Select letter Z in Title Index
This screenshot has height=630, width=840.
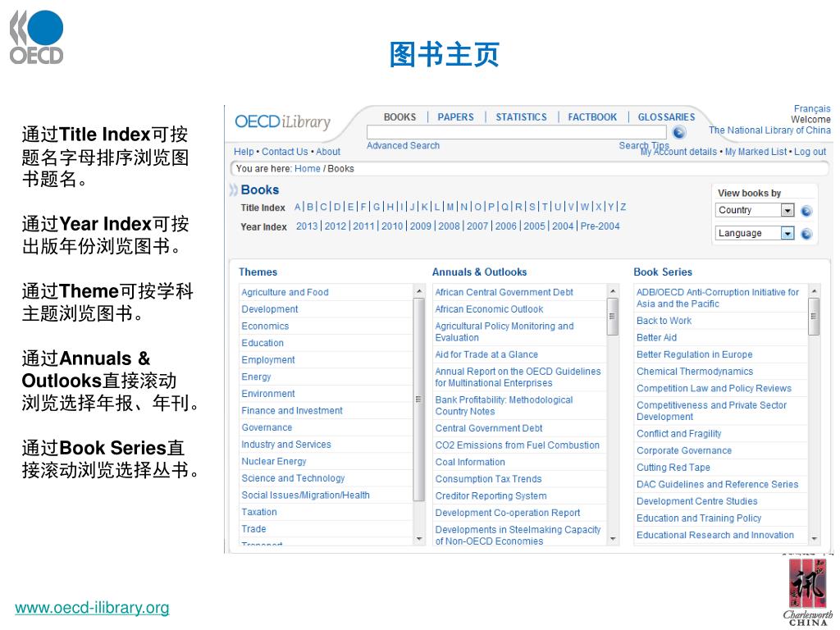click(623, 207)
